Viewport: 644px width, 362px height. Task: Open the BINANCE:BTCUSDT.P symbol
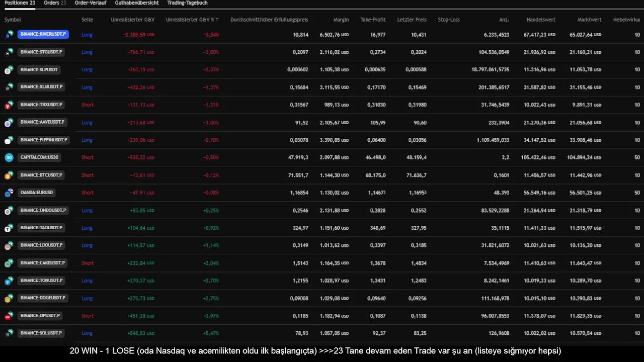[x=42, y=175]
